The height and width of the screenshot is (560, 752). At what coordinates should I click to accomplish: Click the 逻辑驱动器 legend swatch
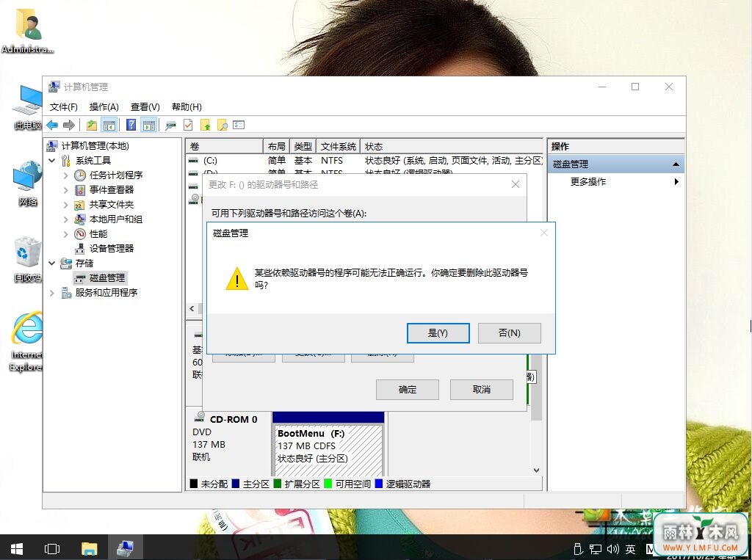(x=378, y=484)
